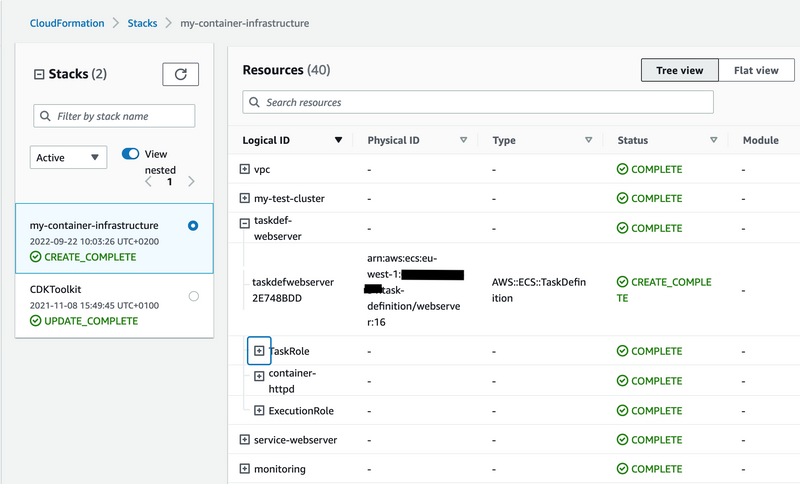Expand the TaskRole node
This screenshot has height=484, width=800.
(x=259, y=351)
